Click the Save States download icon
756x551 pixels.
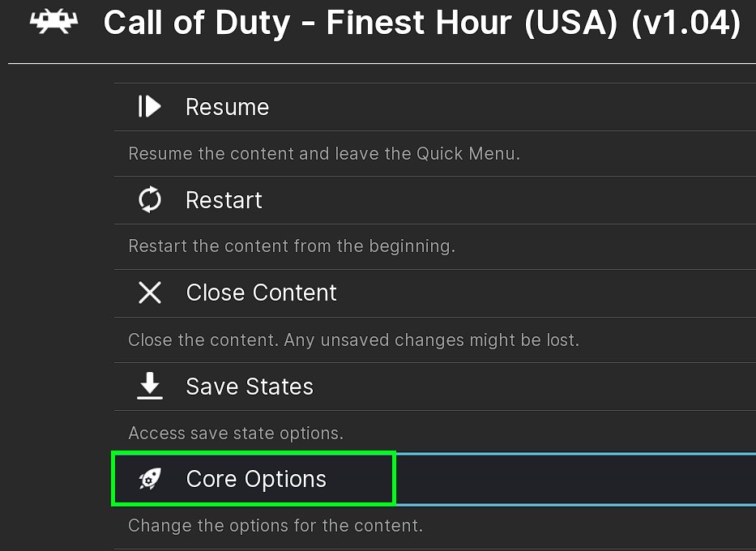coord(150,387)
